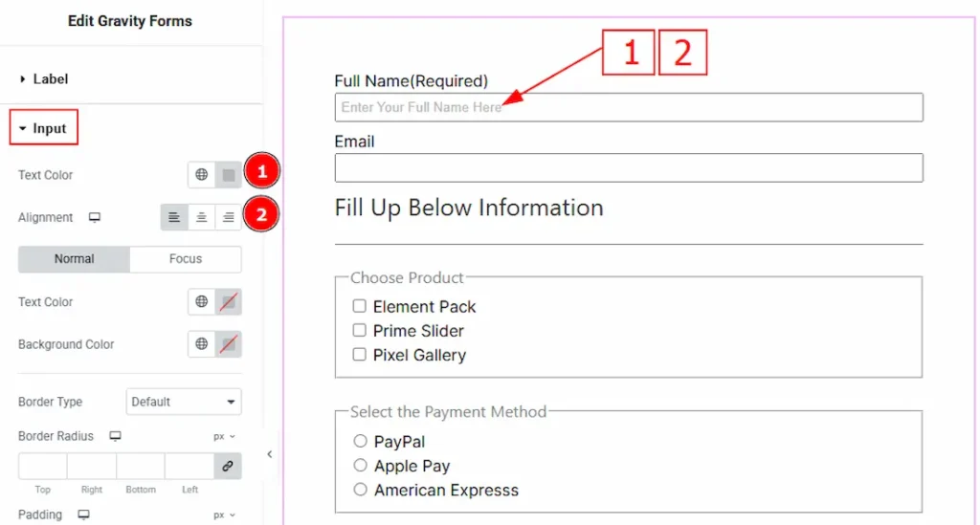Image resolution: width=980 pixels, height=525 pixels.
Task: Tick the Pixel Gallery checkbox
Action: point(360,354)
